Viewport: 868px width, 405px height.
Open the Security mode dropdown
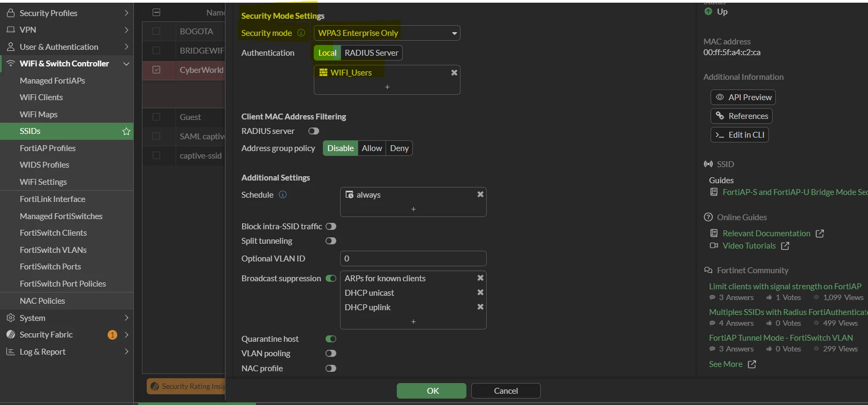(x=387, y=33)
